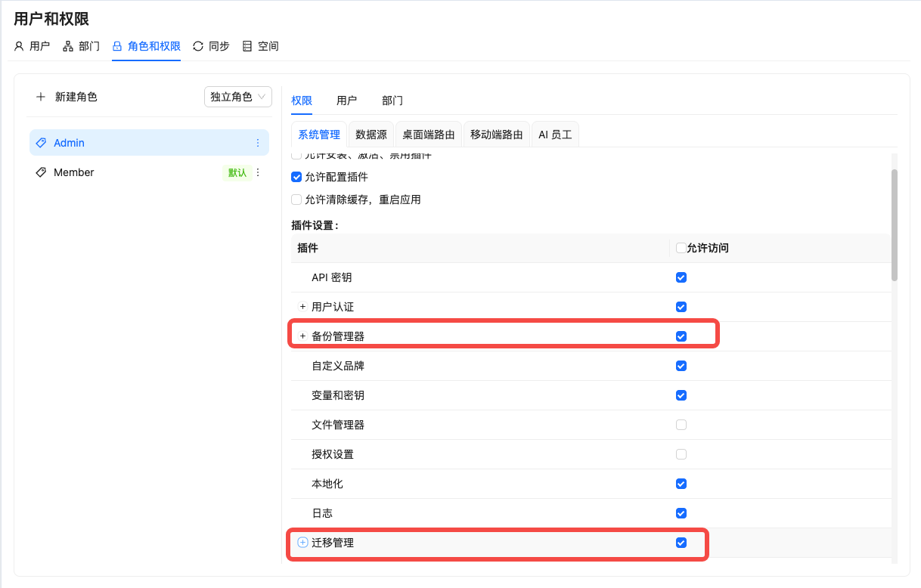Click the tag icon next to Admin
The height and width of the screenshot is (588, 921).
(41, 142)
